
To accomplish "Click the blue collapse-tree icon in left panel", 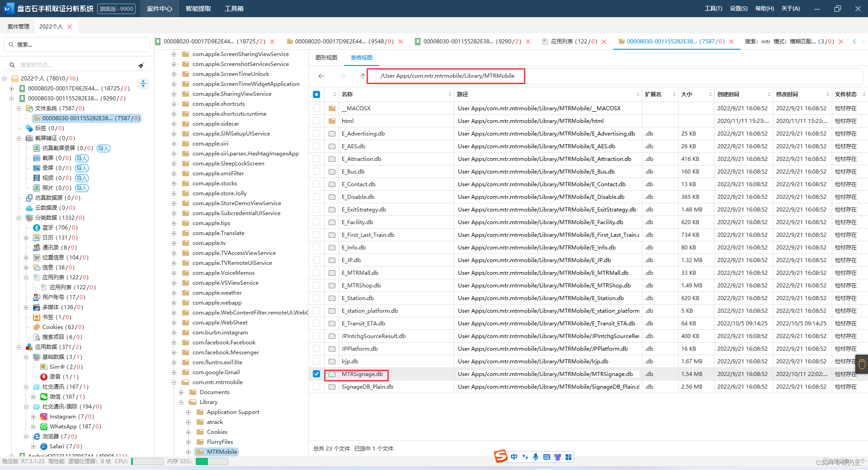I will tap(143, 84).
